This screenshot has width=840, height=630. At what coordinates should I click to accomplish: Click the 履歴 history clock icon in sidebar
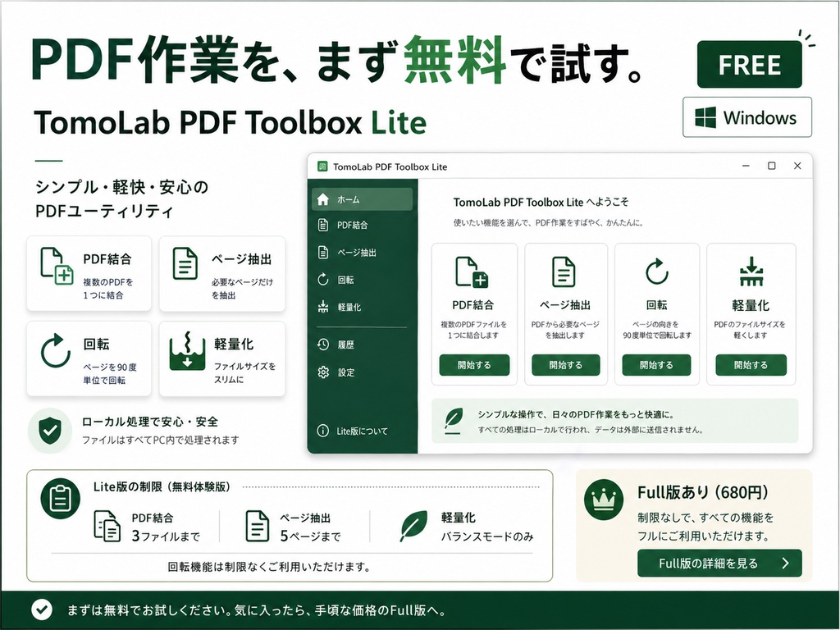pos(322,345)
